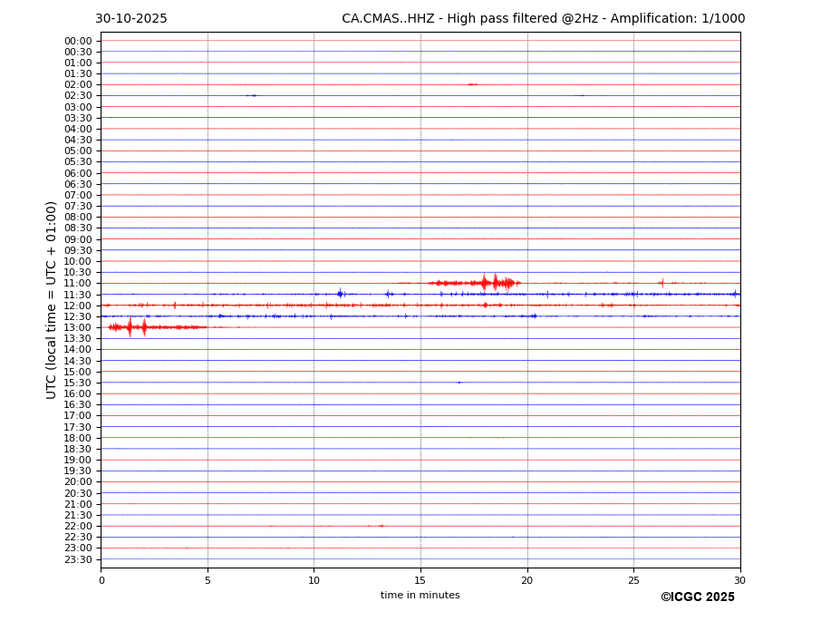Click the CA.CMAS..HHZ high pass filtered title
Image resolution: width=840 pixels, height=631 pixels.
click(543, 19)
